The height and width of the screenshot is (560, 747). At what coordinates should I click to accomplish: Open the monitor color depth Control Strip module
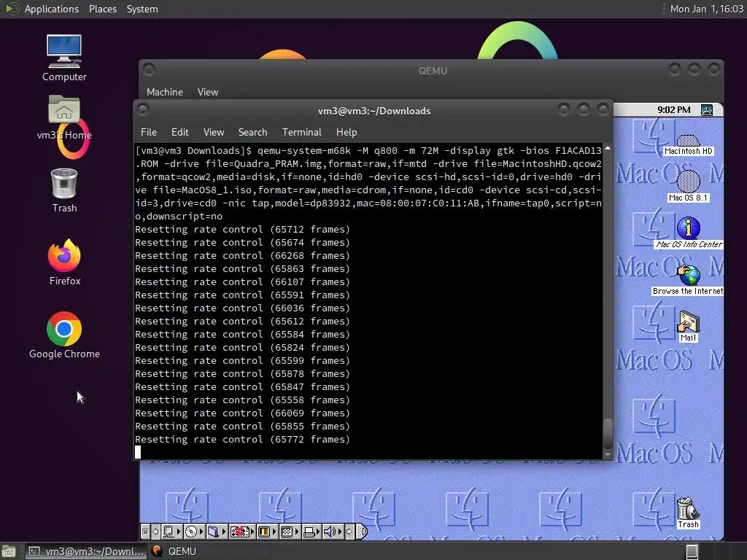(x=268, y=532)
